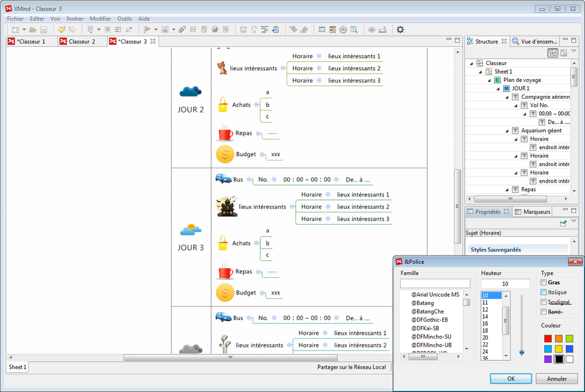Click the Save disk icon in toolbar
The width and height of the screenshot is (585, 392).
pos(44,29)
